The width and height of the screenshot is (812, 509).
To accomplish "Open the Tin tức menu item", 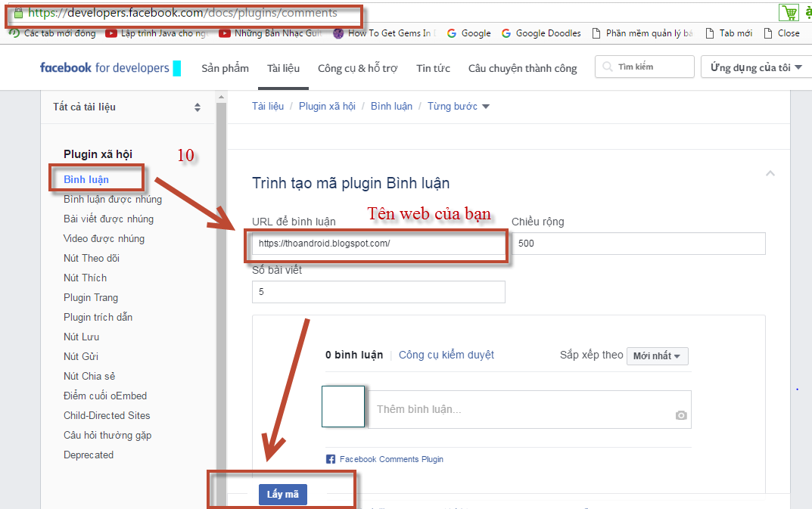I will click(433, 68).
